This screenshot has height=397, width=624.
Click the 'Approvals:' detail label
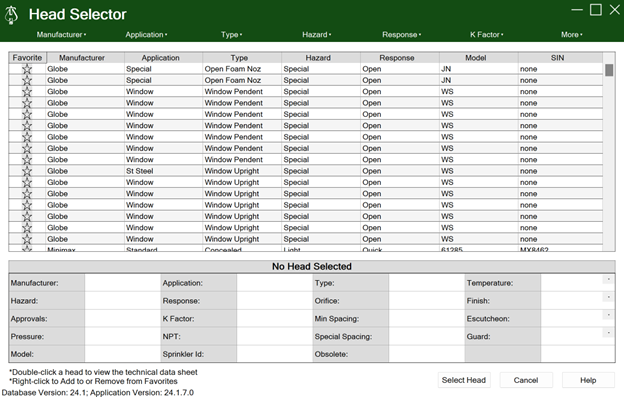pos(29,319)
